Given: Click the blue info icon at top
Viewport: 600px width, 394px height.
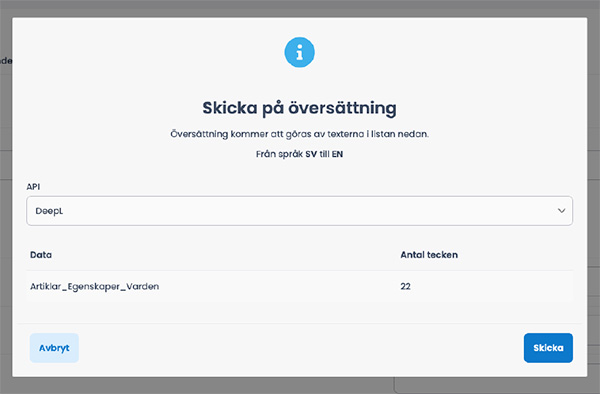Looking at the screenshot, I should click(299, 52).
